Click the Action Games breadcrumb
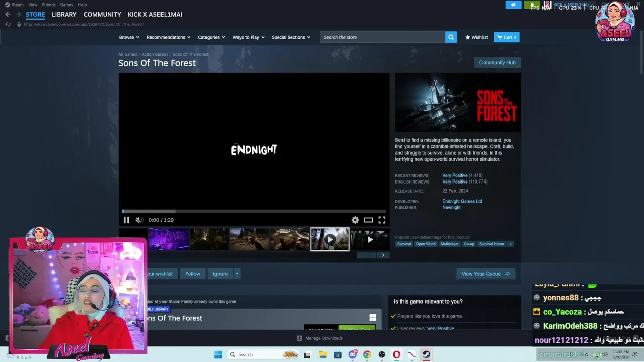The width and height of the screenshot is (644, 362). point(155,54)
